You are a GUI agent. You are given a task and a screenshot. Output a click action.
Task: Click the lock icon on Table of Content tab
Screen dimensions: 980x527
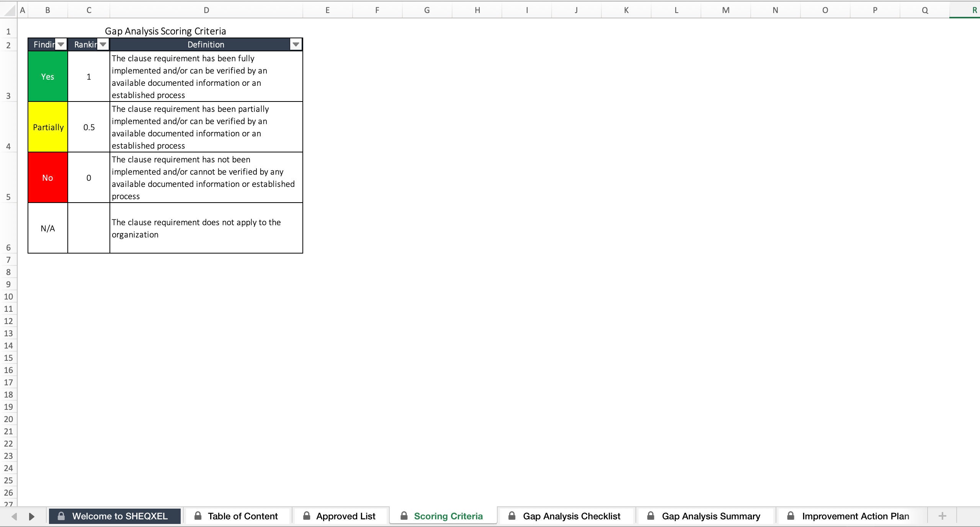coord(198,516)
